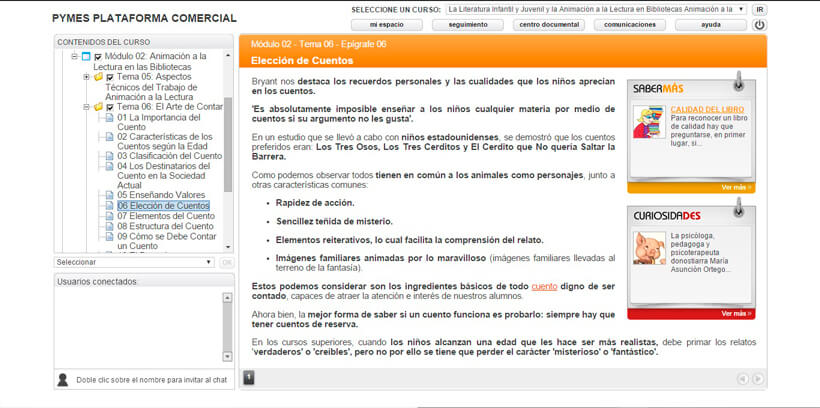Open the CALIDAD DEL LIBRO link
Viewport: 820px width, 408px height.
tap(707, 110)
